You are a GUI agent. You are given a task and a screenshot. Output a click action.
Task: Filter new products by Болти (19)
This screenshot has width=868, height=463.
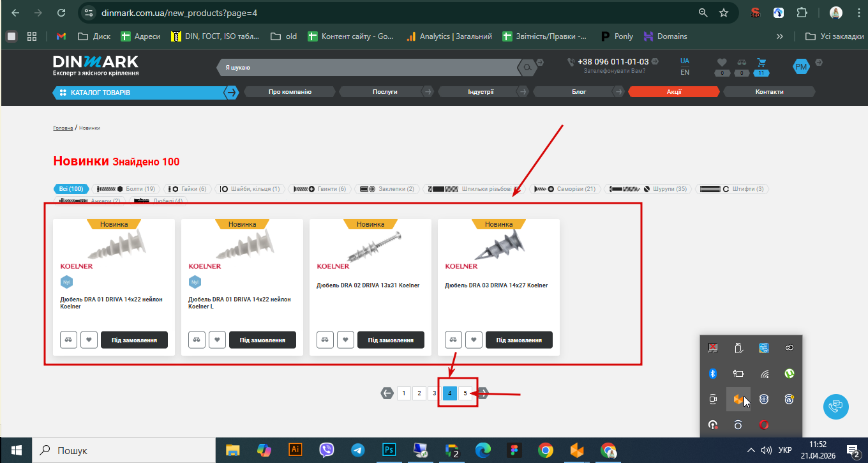pyautogui.click(x=126, y=189)
